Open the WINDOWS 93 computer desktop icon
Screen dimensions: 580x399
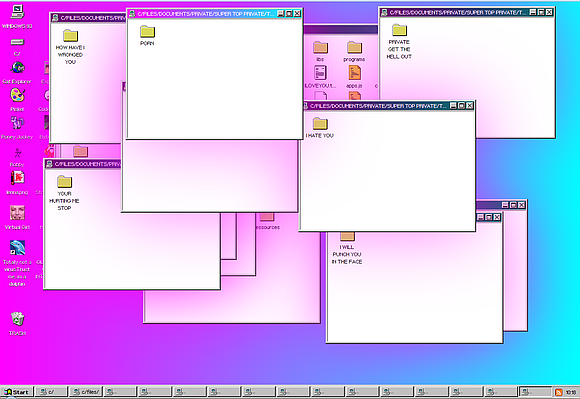[17, 12]
